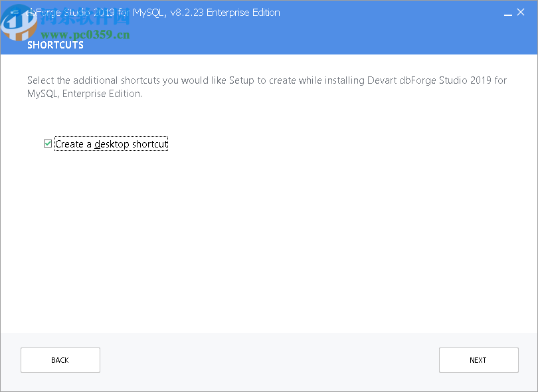538x392 pixels.
Task: Select the installer application icon before the title text
Action: click(15, 12)
